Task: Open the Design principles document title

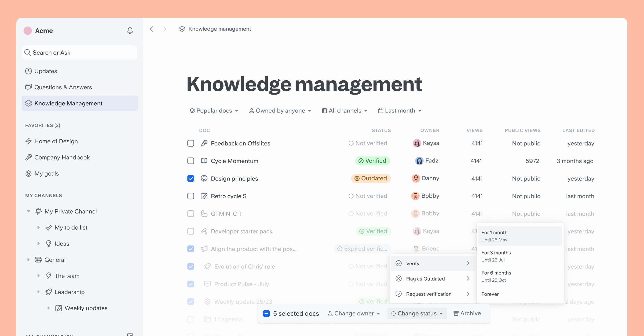Action: click(x=234, y=178)
